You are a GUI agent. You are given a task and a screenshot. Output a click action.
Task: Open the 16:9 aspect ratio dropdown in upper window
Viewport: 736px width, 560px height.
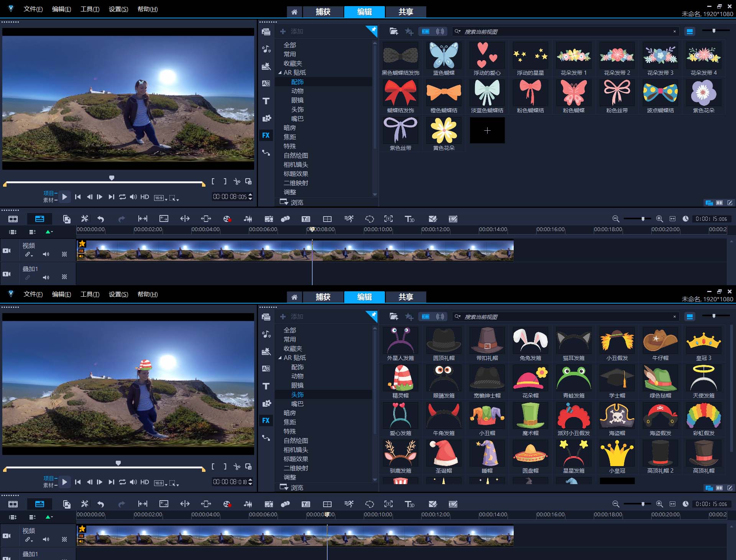pyautogui.click(x=161, y=198)
